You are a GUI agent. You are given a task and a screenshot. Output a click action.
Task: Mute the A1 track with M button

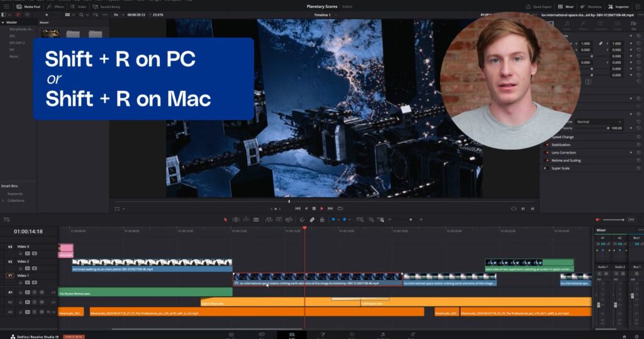coord(42,292)
